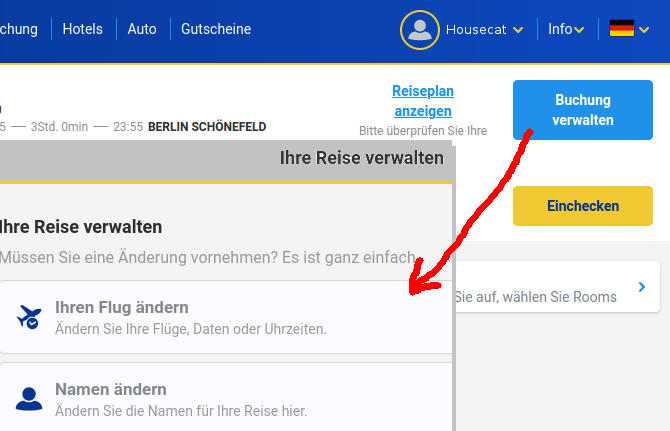
Task: Open the partially visible Buchung nav item
Action: click(x=18, y=29)
